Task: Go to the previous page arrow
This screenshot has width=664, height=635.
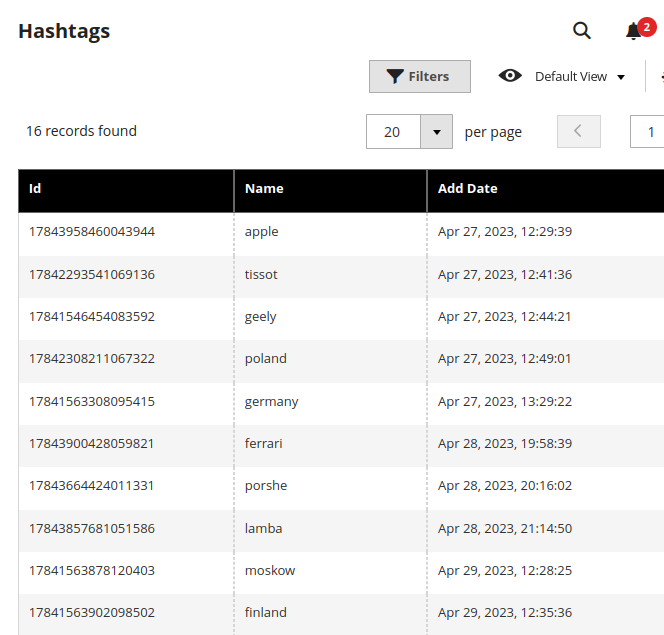Action: click(x=578, y=131)
